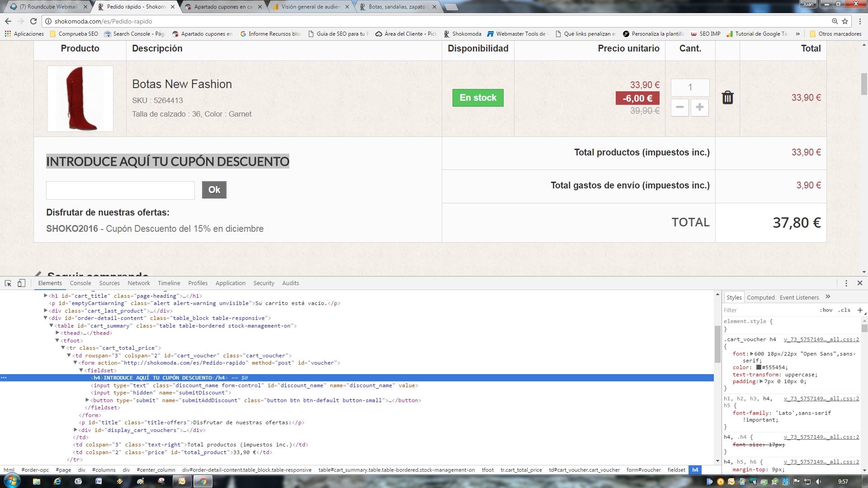
Task: Switch to the Console tab
Action: click(80, 283)
